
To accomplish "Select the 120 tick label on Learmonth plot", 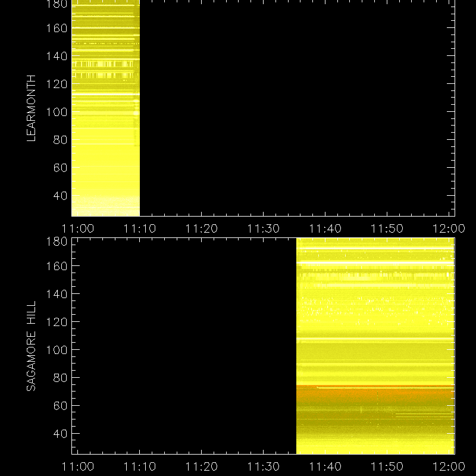I will (57, 84).
